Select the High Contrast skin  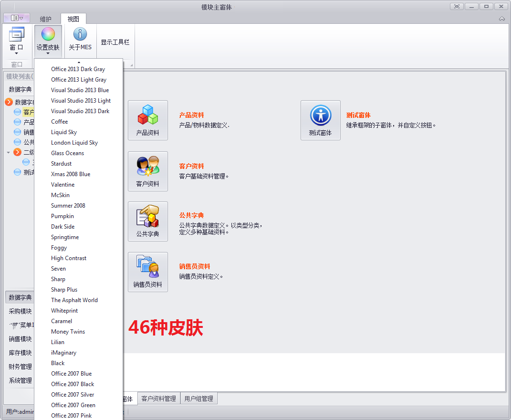click(78, 258)
